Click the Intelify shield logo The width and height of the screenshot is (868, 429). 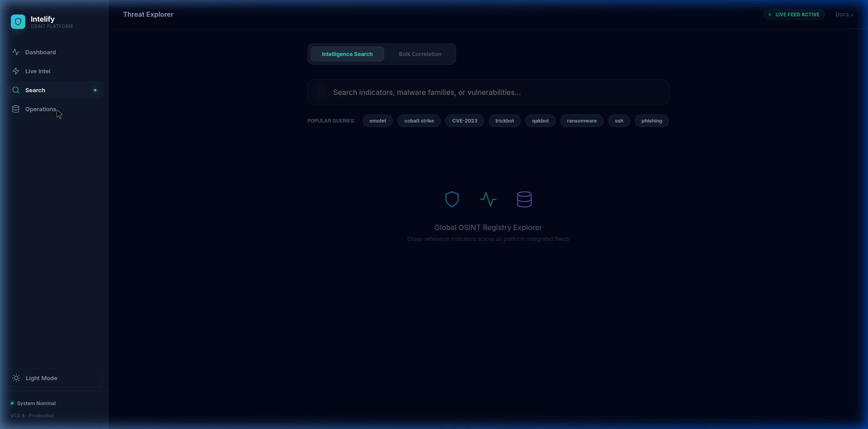tap(18, 22)
